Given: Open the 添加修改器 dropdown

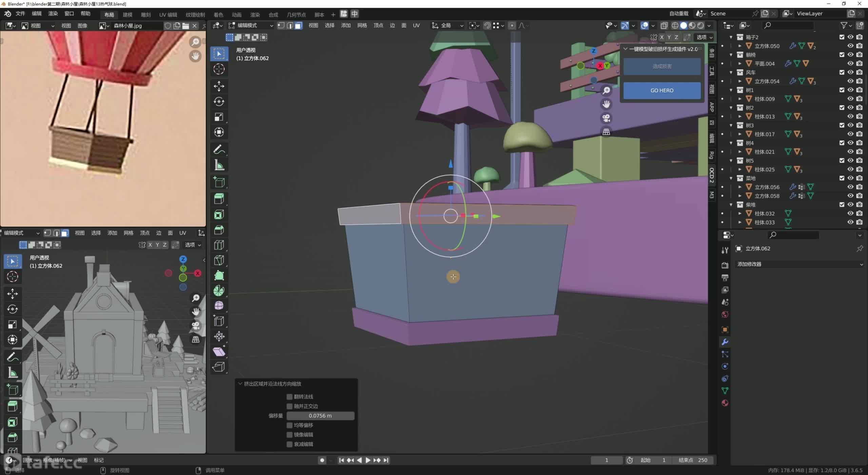Looking at the screenshot, I should coord(800,264).
